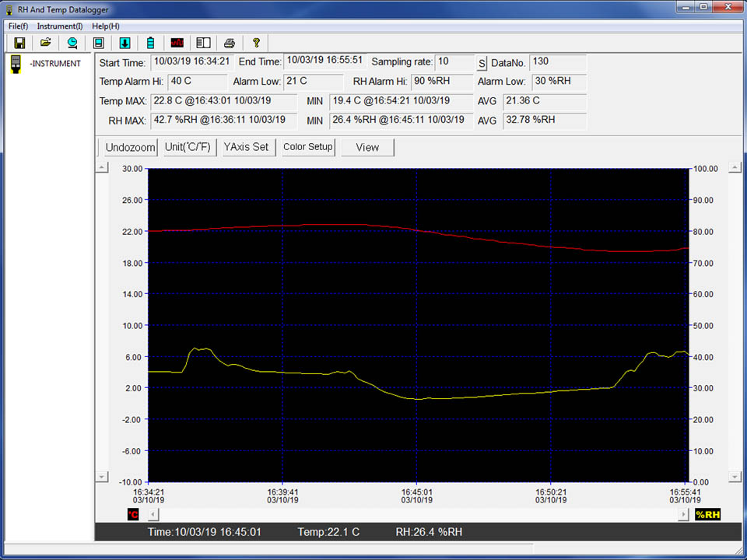The height and width of the screenshot is (560, 747).
Task: Click the red °C axis indicator
Action: point(133,514)
